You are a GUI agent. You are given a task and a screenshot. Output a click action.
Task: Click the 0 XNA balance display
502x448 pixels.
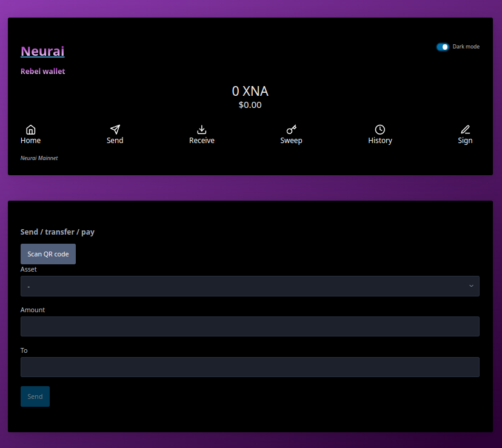pyautogui.click(x=250, y=91)
